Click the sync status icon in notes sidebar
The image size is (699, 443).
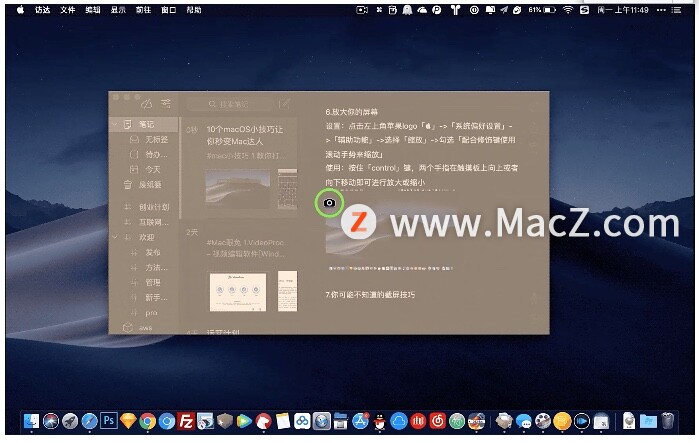click(147, 104)
